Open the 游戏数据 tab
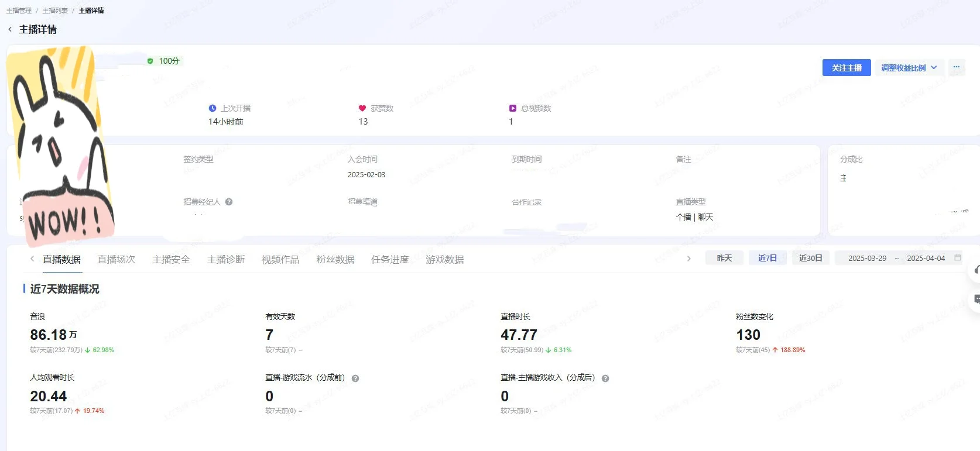Image resolution: width=980 pixels, height=451 pixels. (x=444, y=259)
